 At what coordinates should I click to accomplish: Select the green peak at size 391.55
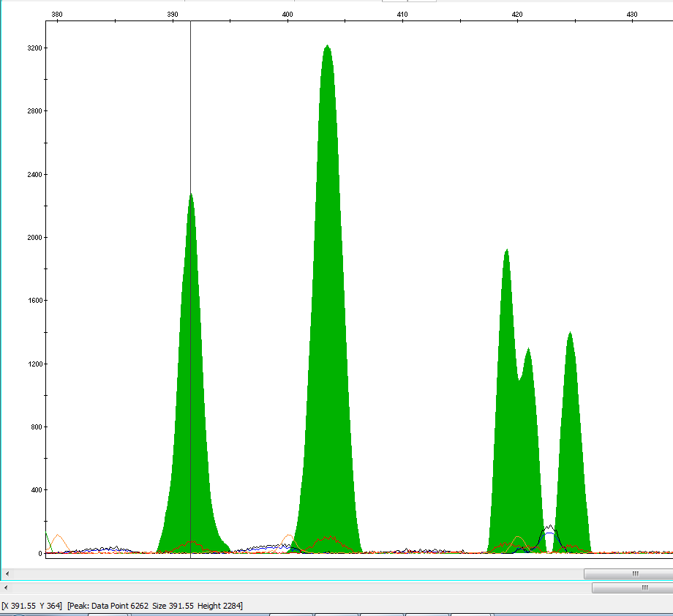[191, 366]
